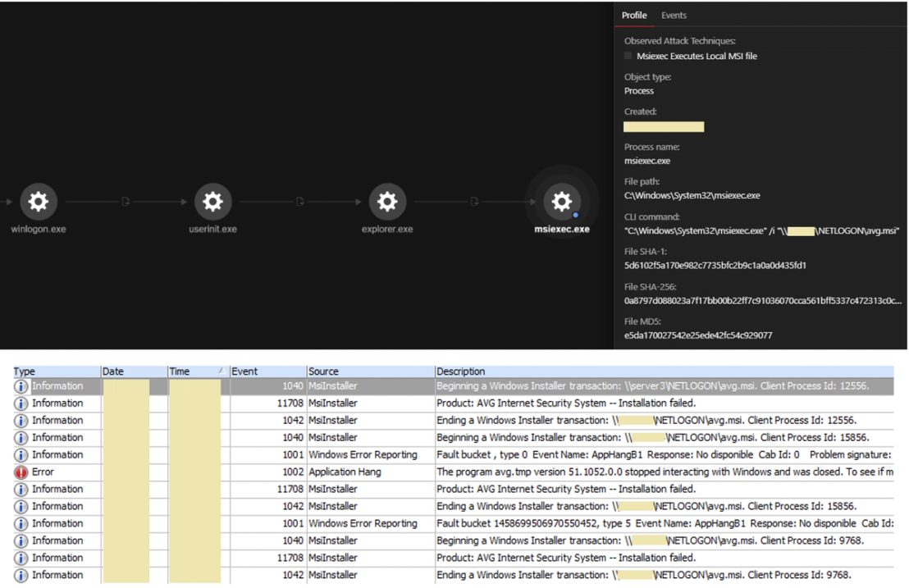Click file icon between explorer.exe and msiexec.exe
909x588 pixels.
click(x=474, y=202)
